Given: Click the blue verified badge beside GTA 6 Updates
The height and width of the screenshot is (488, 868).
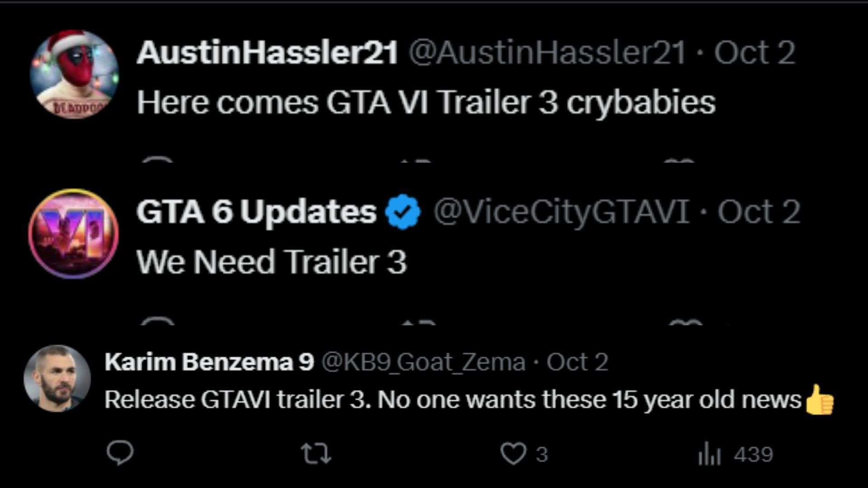Looking at the screenshot, I should coord(403,212).
